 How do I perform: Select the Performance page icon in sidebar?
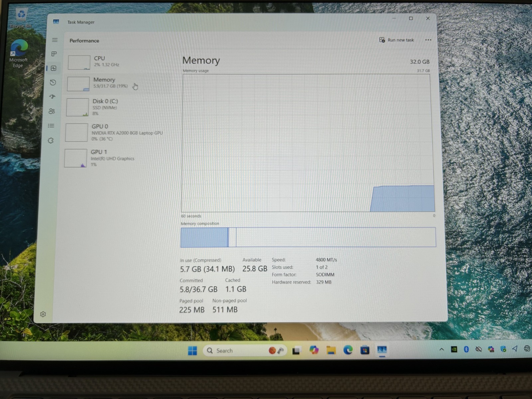point(54,68)
